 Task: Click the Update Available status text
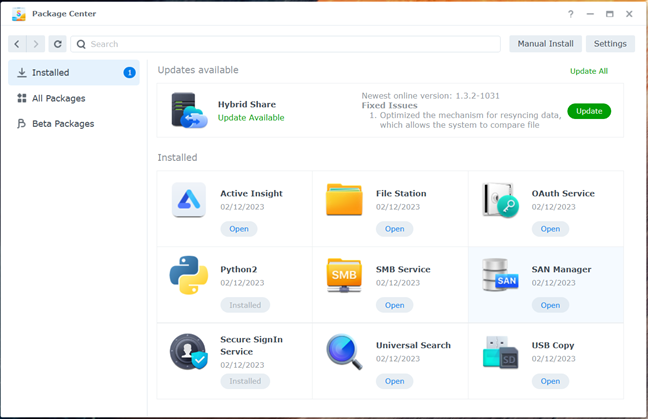[251, 118]
